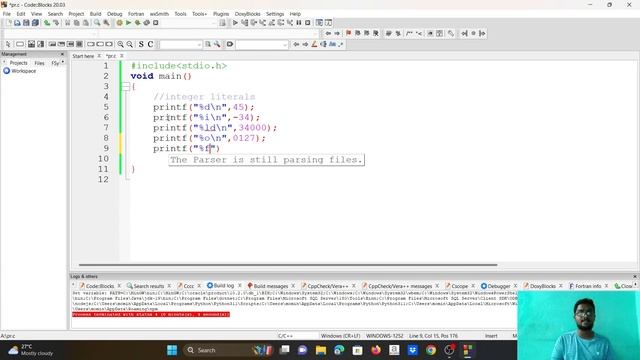This screenshot has height=360, width=640.
Task: Click the Replace toolbar icon
Action: (106, 23)
